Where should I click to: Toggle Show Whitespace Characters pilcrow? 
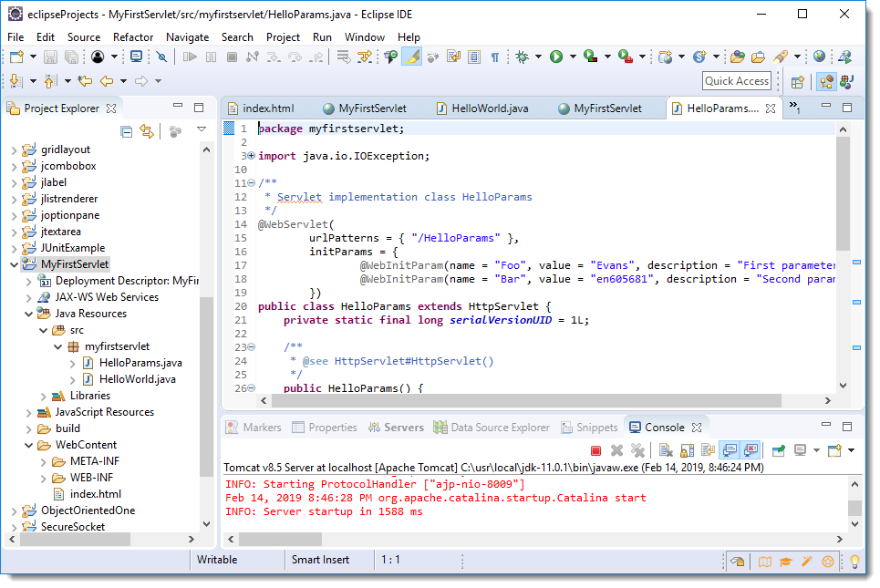495,57
